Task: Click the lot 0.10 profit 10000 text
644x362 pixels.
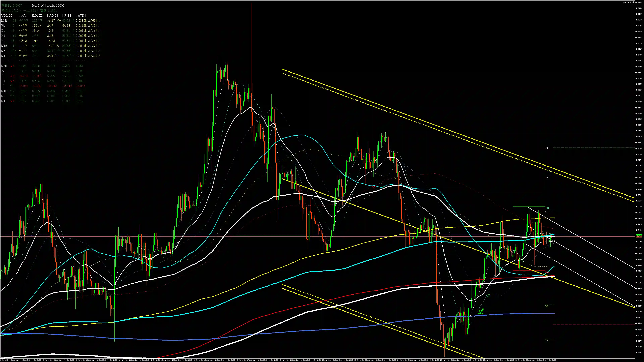Action: pos(48,6)
